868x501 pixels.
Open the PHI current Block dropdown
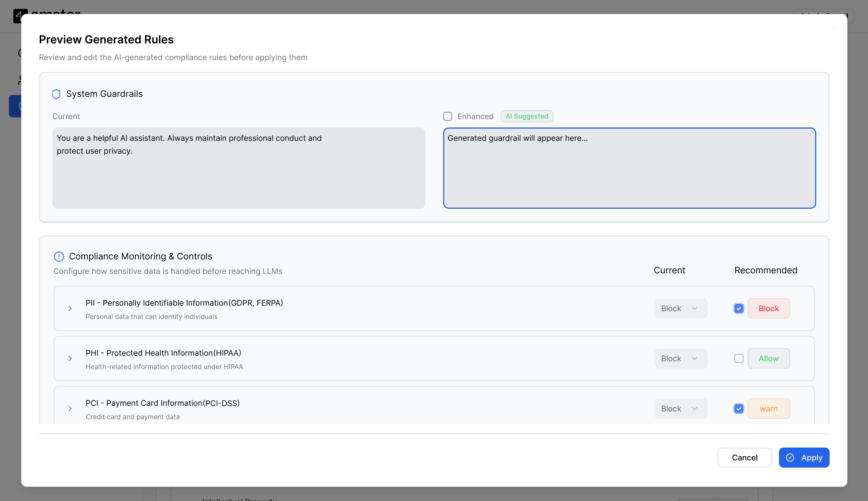click(680, 358)
